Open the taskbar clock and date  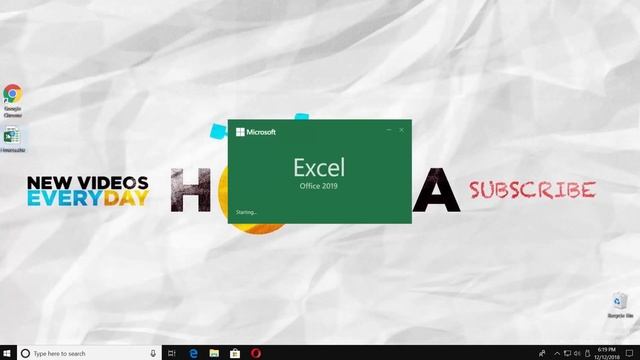[607, 353]
